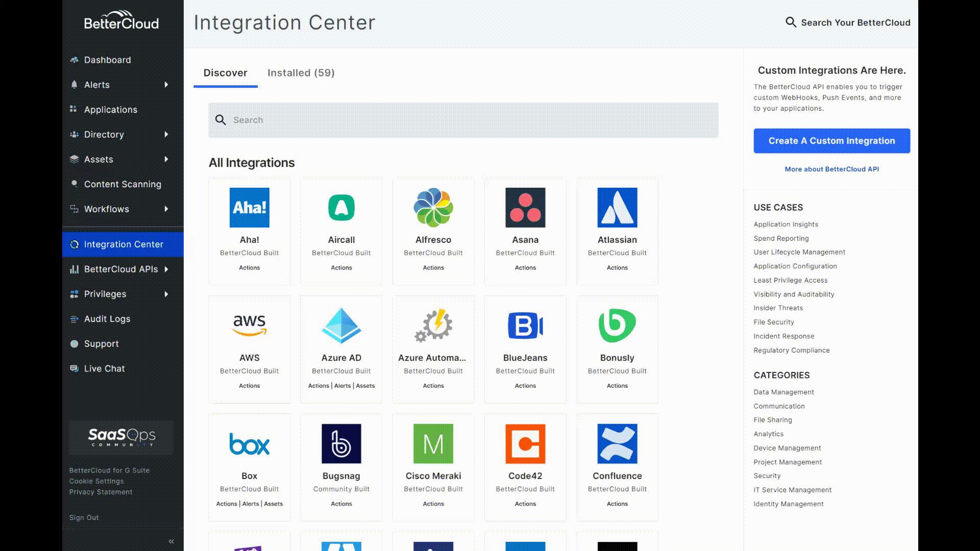Viewport: 980px width, 551px height.
Task: Select the Box integration logo
Action: point(249,444)
